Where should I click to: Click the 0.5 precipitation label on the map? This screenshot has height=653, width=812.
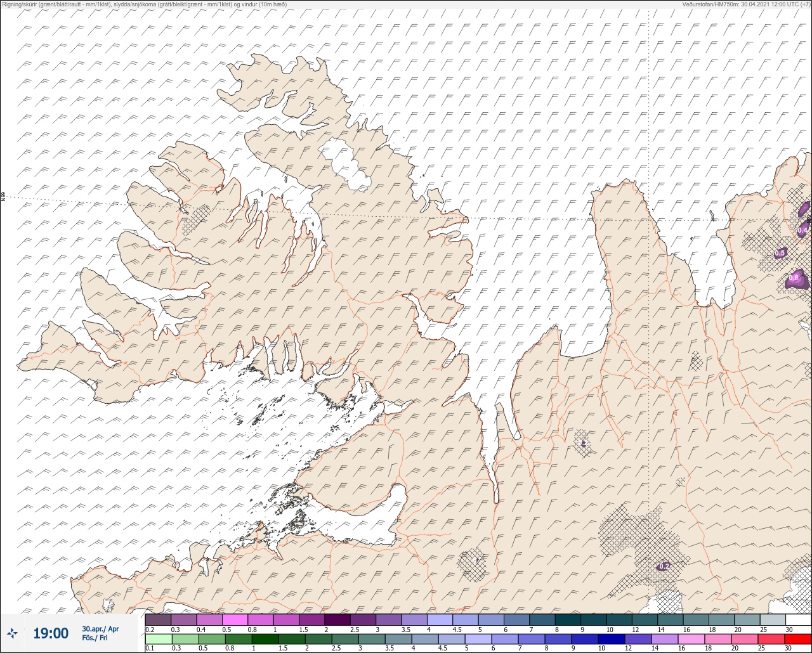[780, 253]
